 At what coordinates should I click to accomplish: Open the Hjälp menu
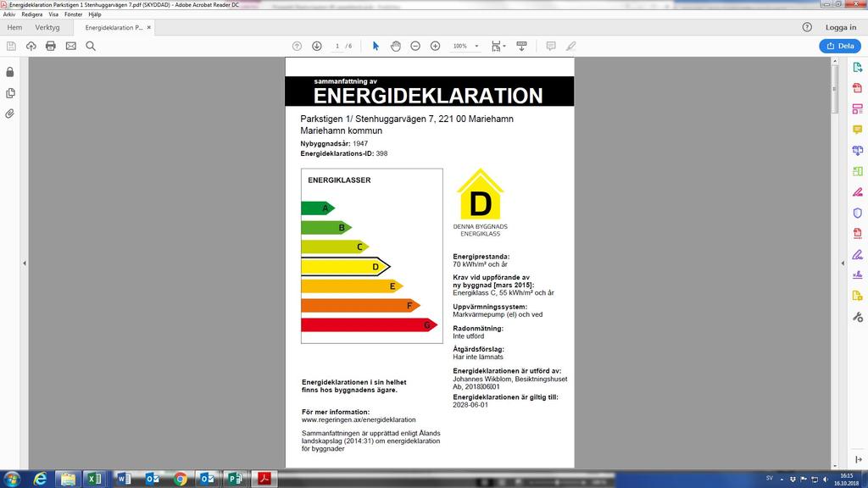[x=95, y=14]
